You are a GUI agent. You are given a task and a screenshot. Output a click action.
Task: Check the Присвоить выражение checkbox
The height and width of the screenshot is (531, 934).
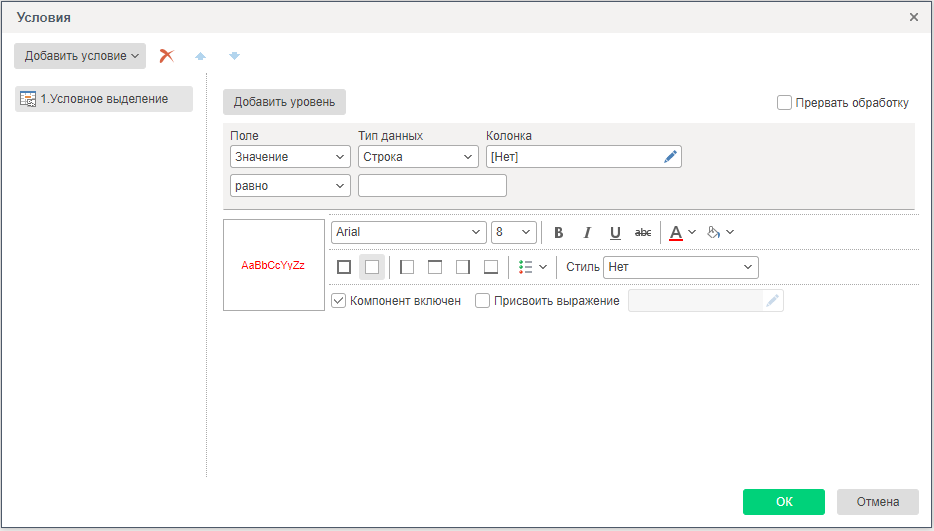(x=482, y=300)
